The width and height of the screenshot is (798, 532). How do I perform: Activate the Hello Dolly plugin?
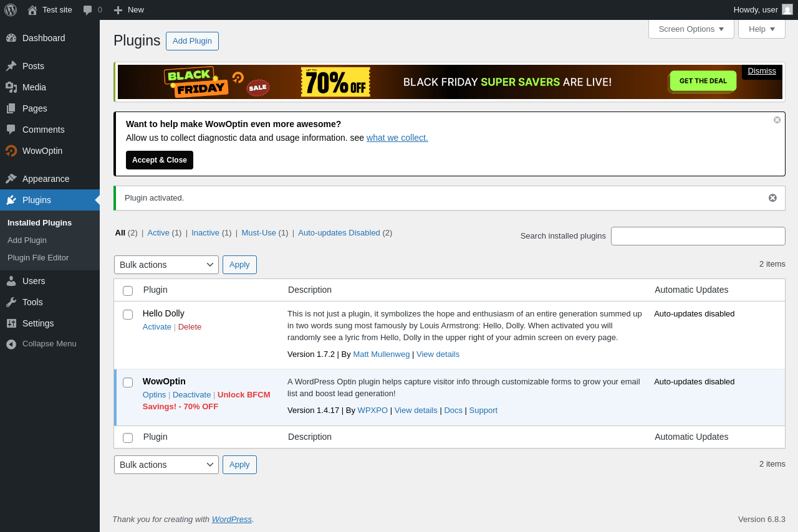click(157, 327)
